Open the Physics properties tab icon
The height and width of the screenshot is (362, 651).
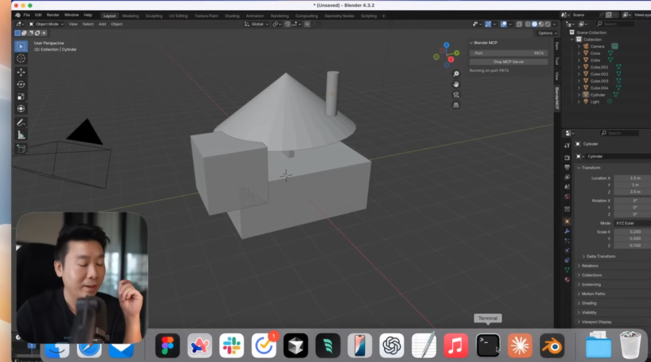click(x=567, y=250)
